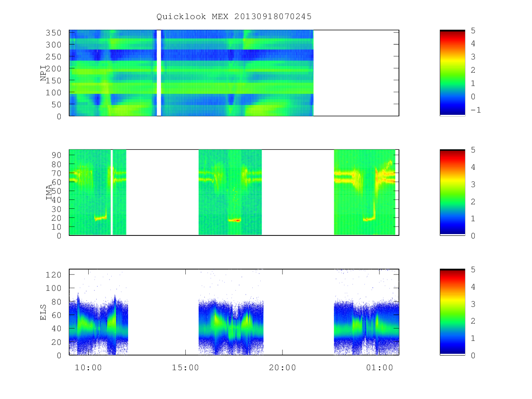The image size is (532, 399).
Task: Click the NPI axis label
Action: (x=44, y=73)
